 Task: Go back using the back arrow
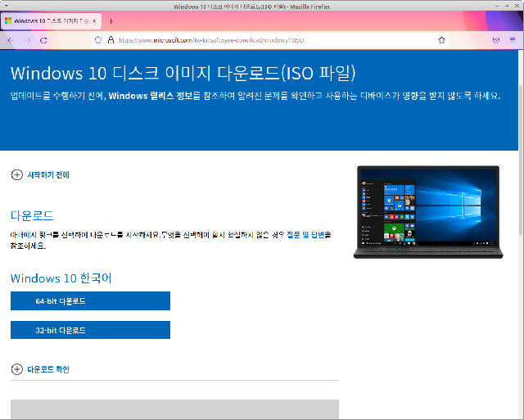11,40
